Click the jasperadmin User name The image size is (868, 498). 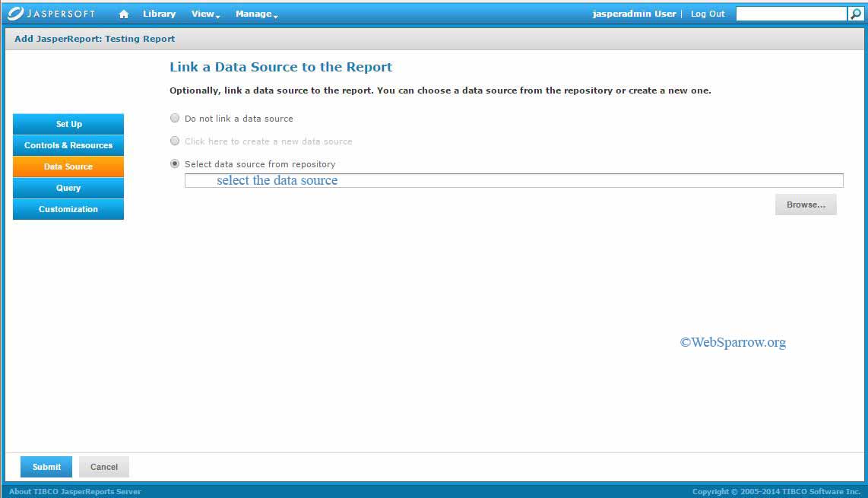[635, 14]
